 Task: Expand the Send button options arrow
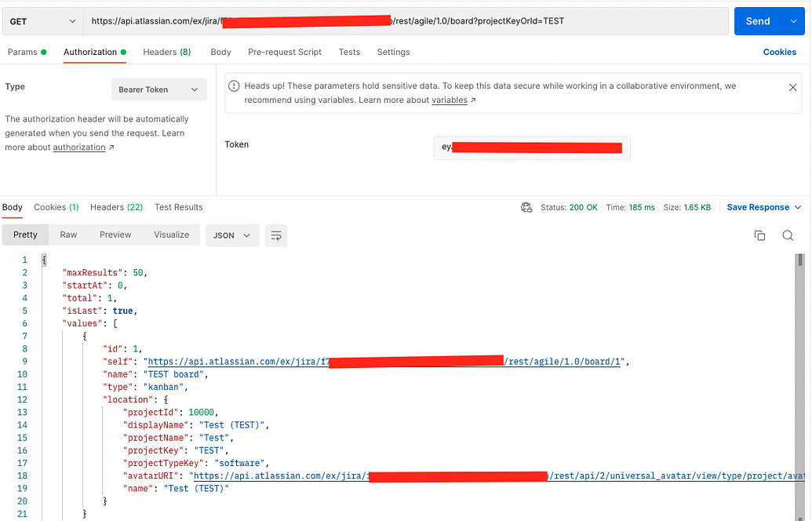[x=793, y=21]
